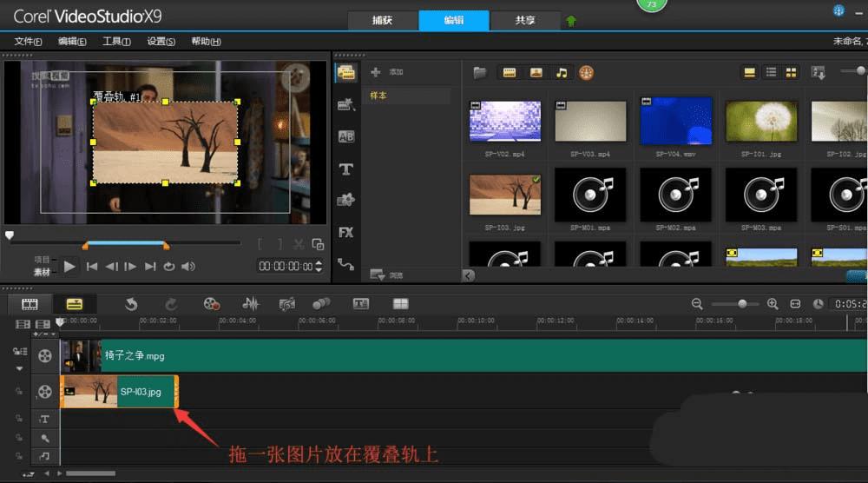Open the 设置(S) menu
The image size is (868, 483).
click(x=161, y=42)
